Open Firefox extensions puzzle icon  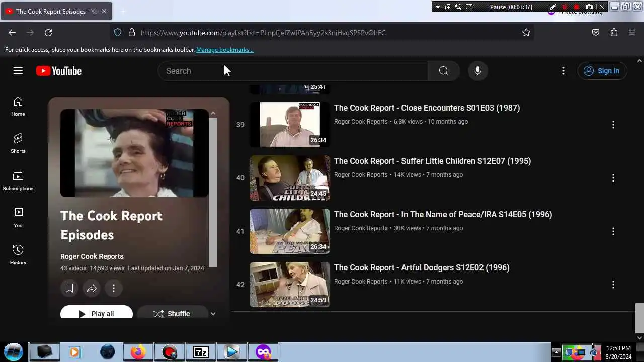(x=614, y=33)
